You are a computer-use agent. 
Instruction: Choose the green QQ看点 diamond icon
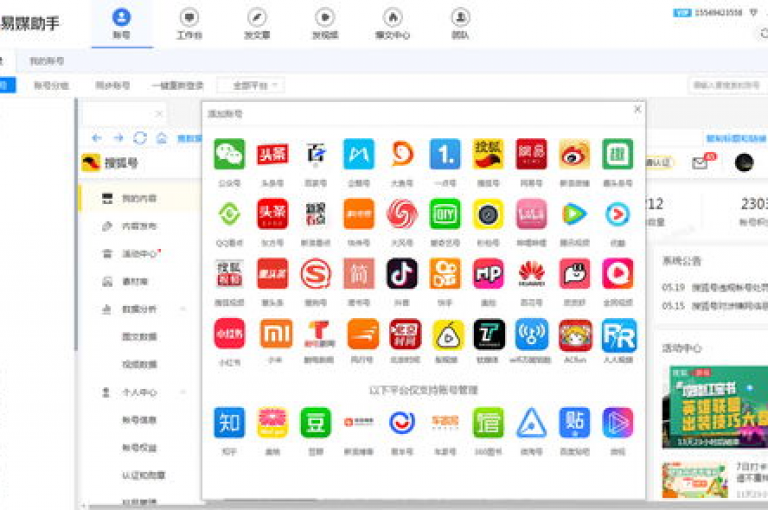[229, 214]
